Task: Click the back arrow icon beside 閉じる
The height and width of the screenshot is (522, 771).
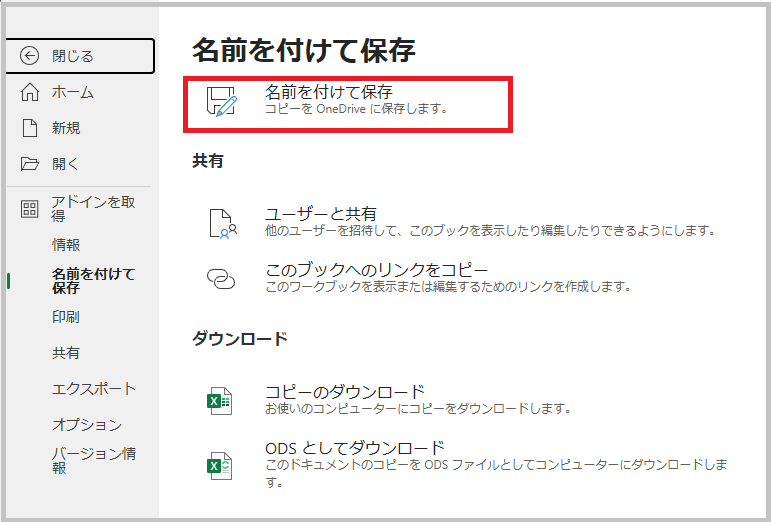Action: pyautogui.click(x=30, y=56)
